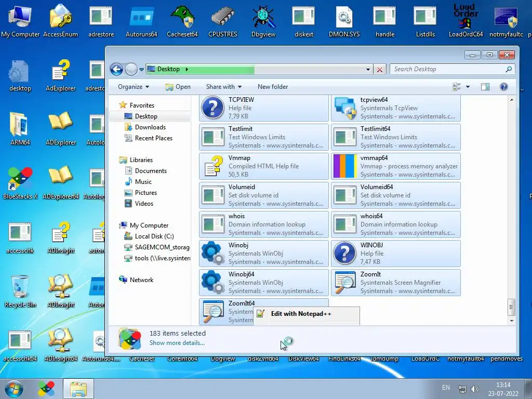The height and width of the screenshot is (399, 532).
Task: Select the whois64 file in Explorer
Action: [x=395, y=224]
